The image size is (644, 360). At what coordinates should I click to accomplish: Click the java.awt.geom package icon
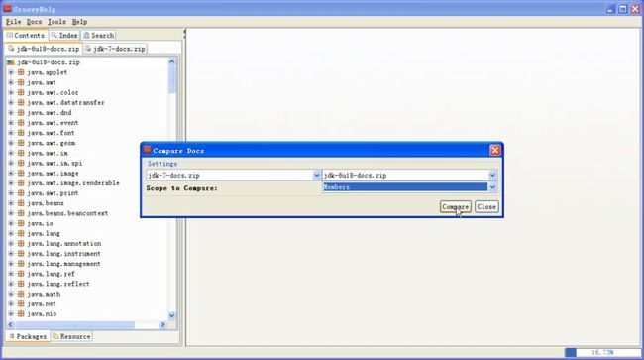(x=21, y=143)
